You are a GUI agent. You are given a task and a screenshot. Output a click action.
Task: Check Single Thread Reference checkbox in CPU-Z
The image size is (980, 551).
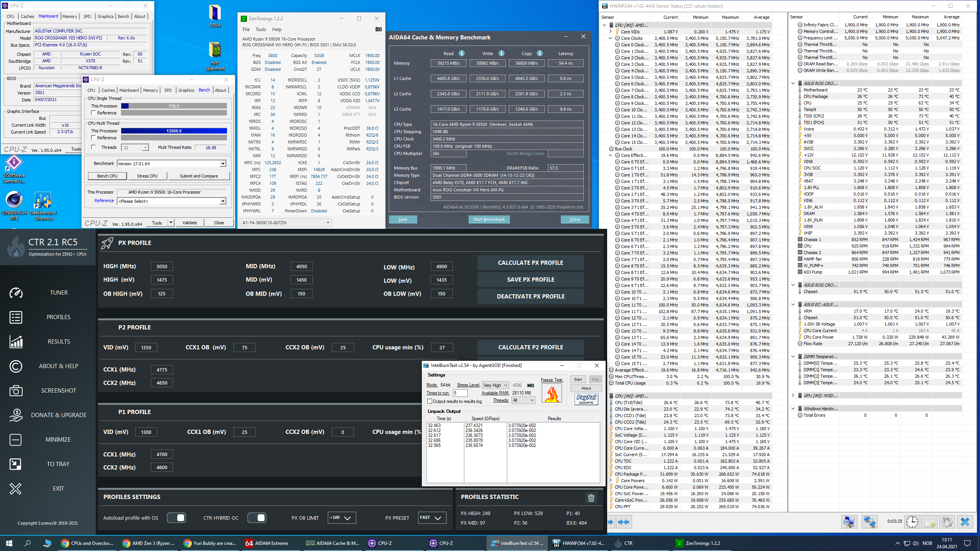coord(93,113)
